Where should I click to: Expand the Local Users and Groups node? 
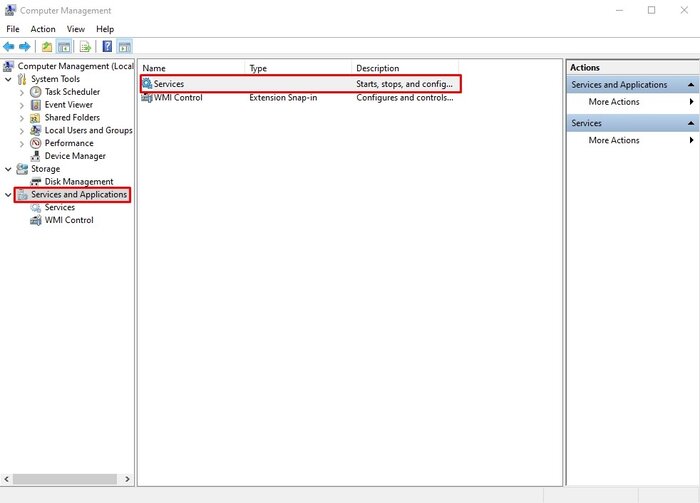21,131
